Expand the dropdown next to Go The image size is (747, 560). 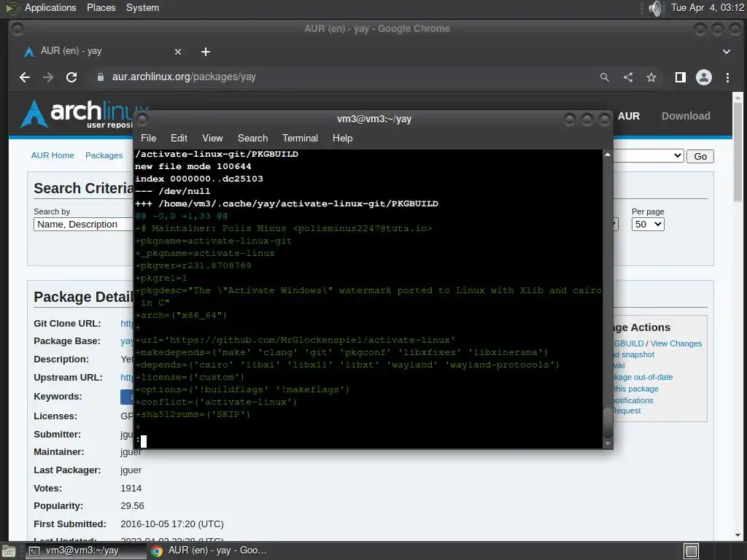[649, 156]
